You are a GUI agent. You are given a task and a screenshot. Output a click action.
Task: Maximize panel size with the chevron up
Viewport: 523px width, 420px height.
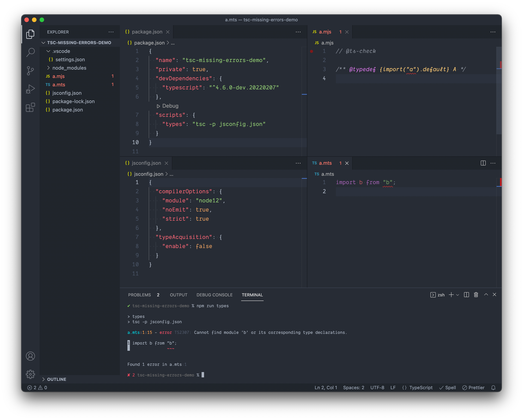[x=486, y=294]
